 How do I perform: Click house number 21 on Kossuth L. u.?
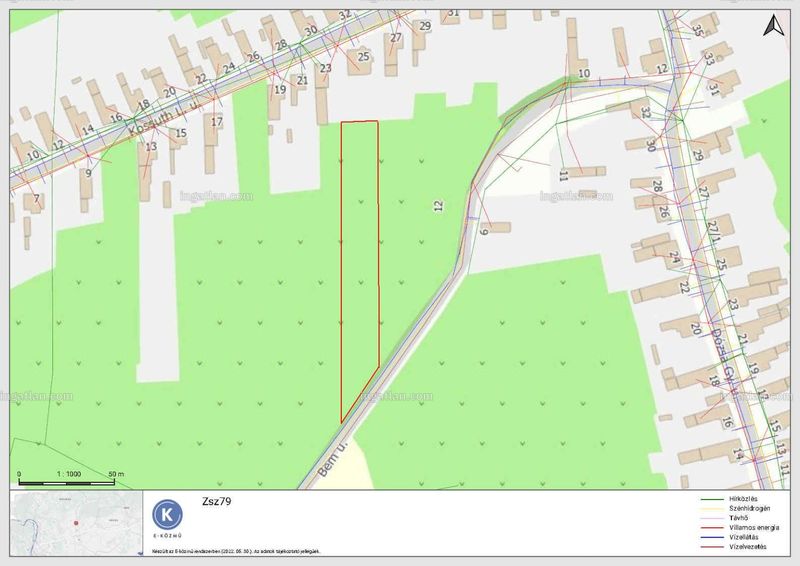tap(303, 80)
